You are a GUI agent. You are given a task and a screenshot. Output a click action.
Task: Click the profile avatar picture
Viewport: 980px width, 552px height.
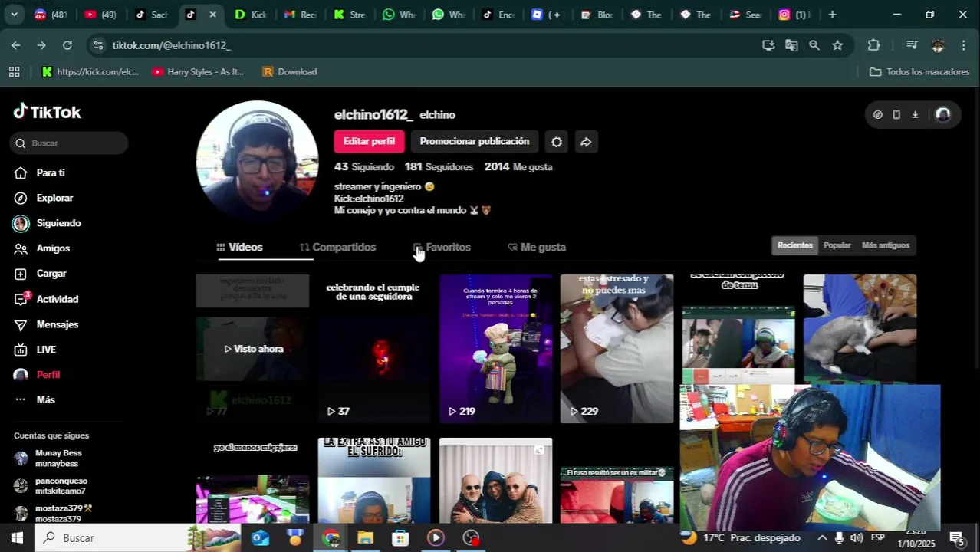pos(257,161)
